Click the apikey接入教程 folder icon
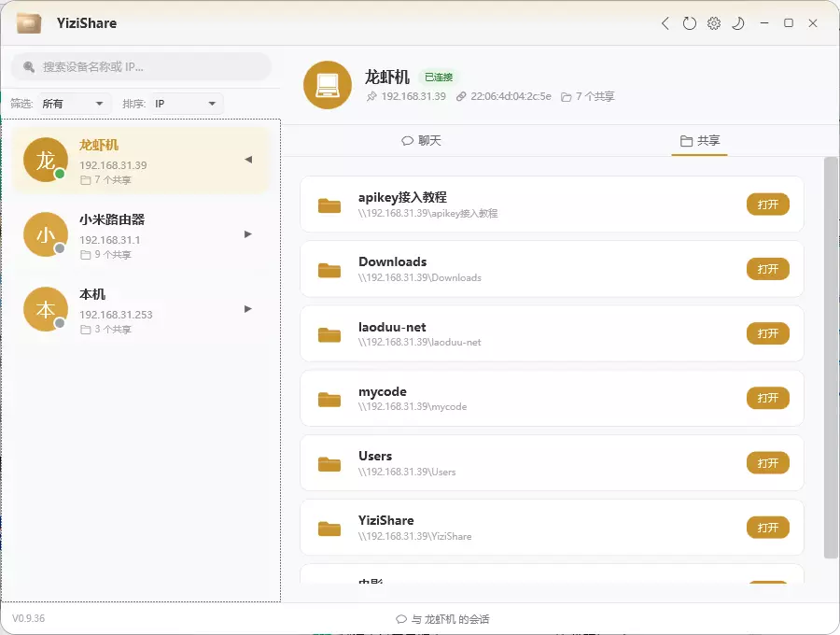 (x=329, y=205)
